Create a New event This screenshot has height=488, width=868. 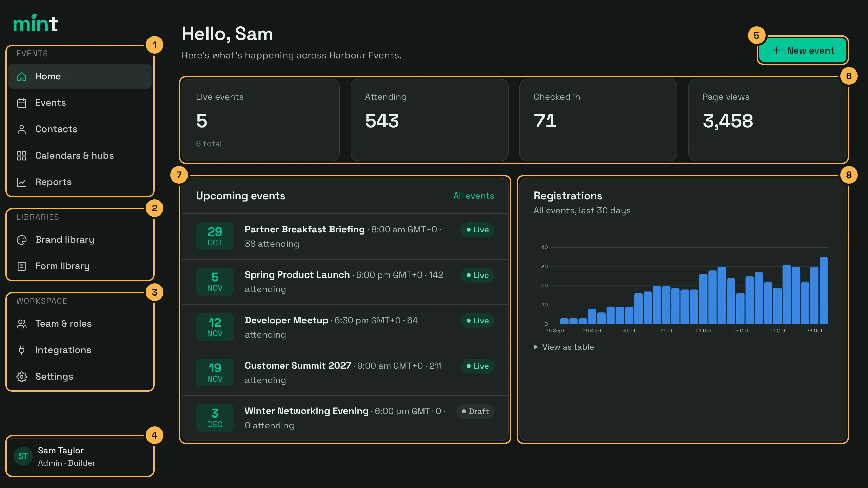[803, 50]
